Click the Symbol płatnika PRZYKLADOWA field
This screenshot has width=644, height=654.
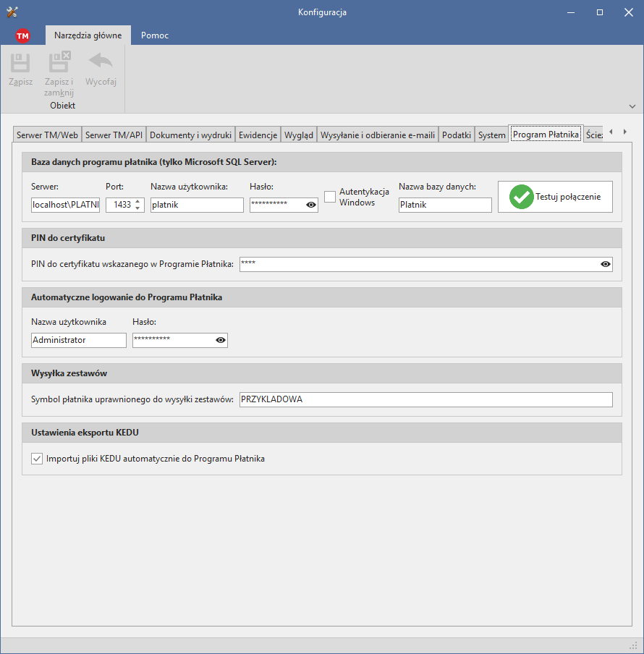426,399
